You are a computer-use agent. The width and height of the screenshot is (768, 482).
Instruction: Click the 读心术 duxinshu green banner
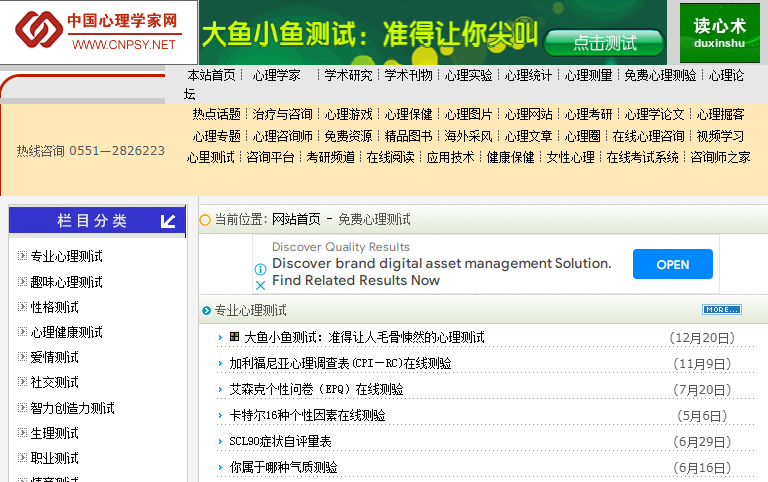pos(719,32)
